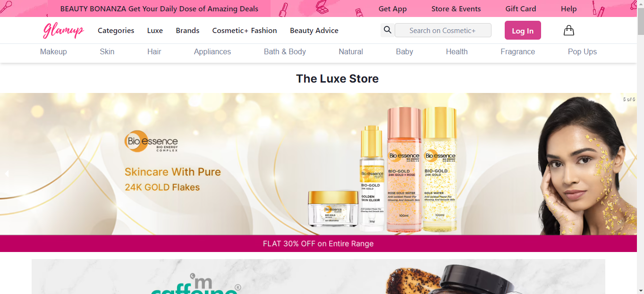Click the Log In button
The height and width of the screenshot is (294, 644).
click(x=523, y=30)
